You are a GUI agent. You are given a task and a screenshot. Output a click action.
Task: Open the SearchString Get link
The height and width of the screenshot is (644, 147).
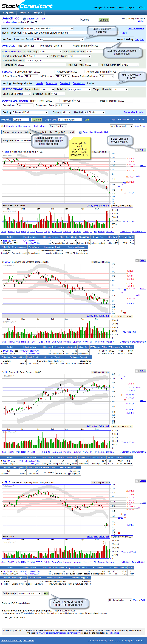pos(137,39)
